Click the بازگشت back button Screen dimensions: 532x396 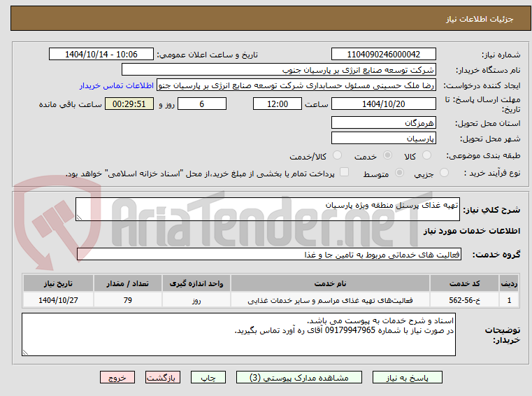163,377
